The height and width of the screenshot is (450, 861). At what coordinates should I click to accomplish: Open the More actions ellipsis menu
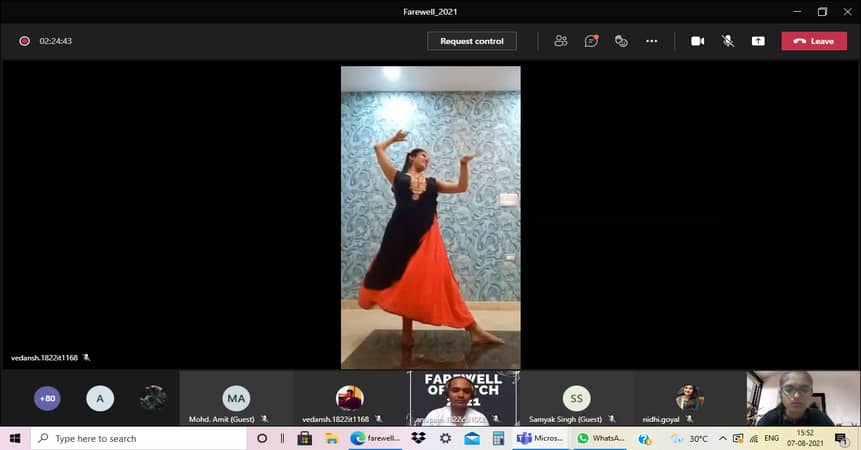click(652, 41)
